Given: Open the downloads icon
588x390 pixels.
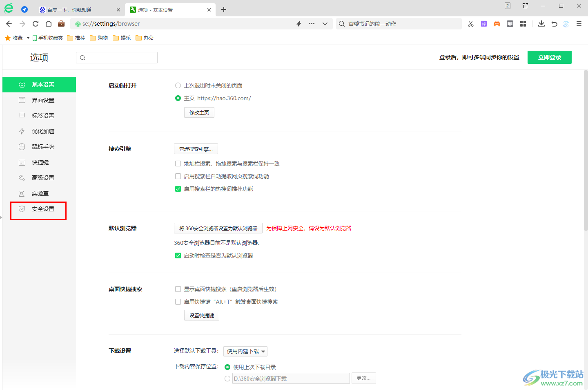Looking at the screenshot, I should (x=541, y=24).
